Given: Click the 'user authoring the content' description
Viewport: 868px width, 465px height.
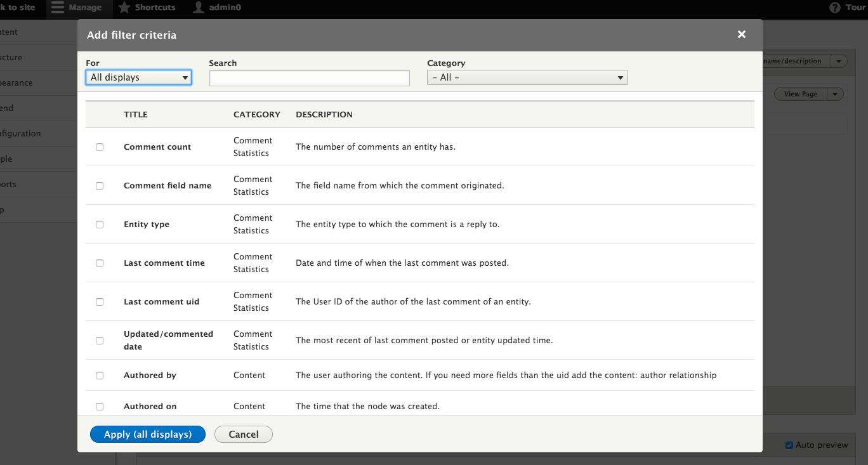Looking at the screenshot, I should (506, 376).
